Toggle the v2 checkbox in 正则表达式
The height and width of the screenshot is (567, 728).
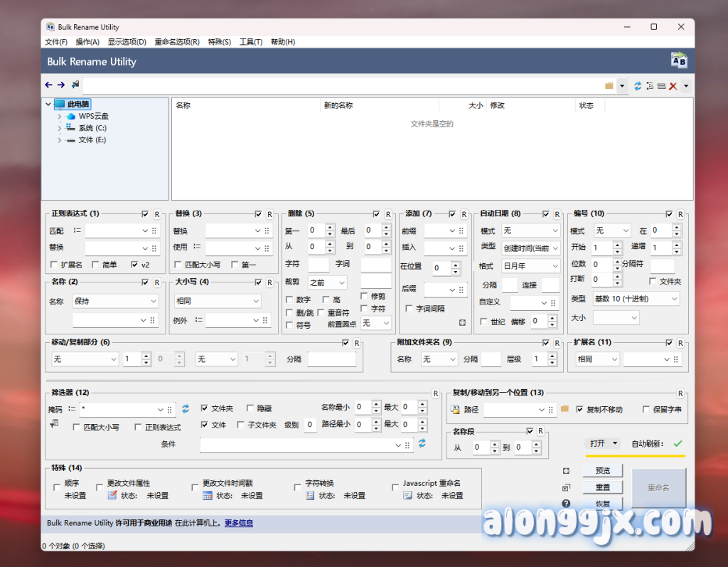(135, 265)
